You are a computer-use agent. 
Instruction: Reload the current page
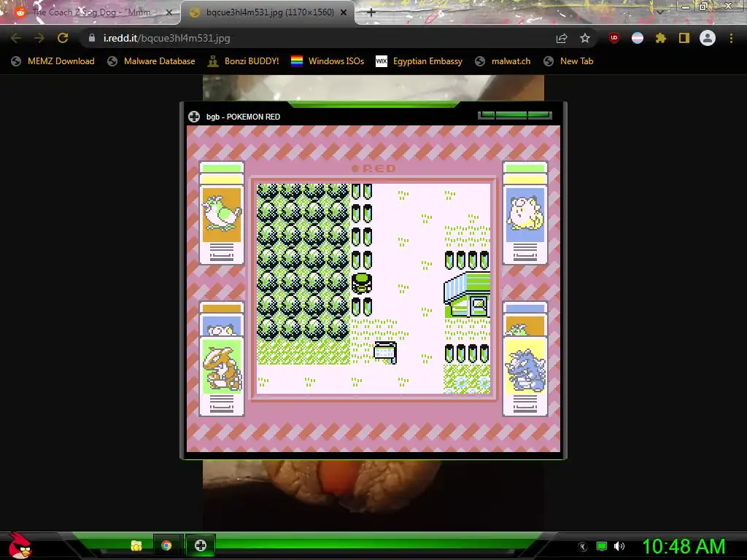[x=63, y=38]
